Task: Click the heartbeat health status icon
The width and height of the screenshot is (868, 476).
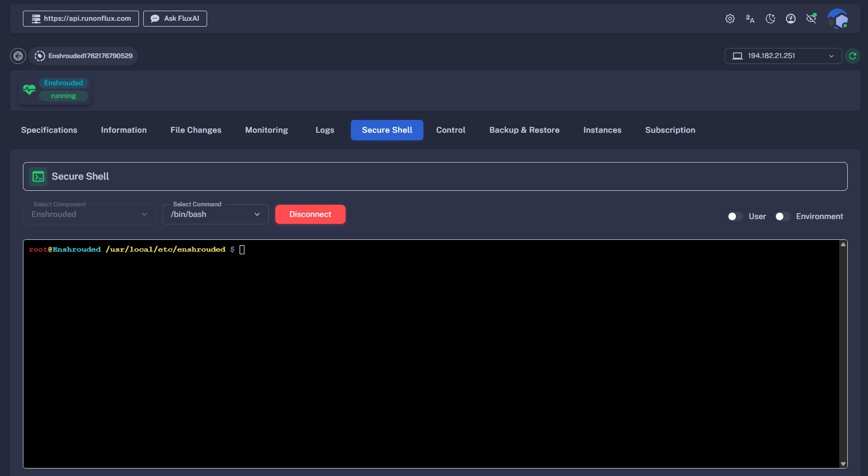Action: [x=29, y=90]
